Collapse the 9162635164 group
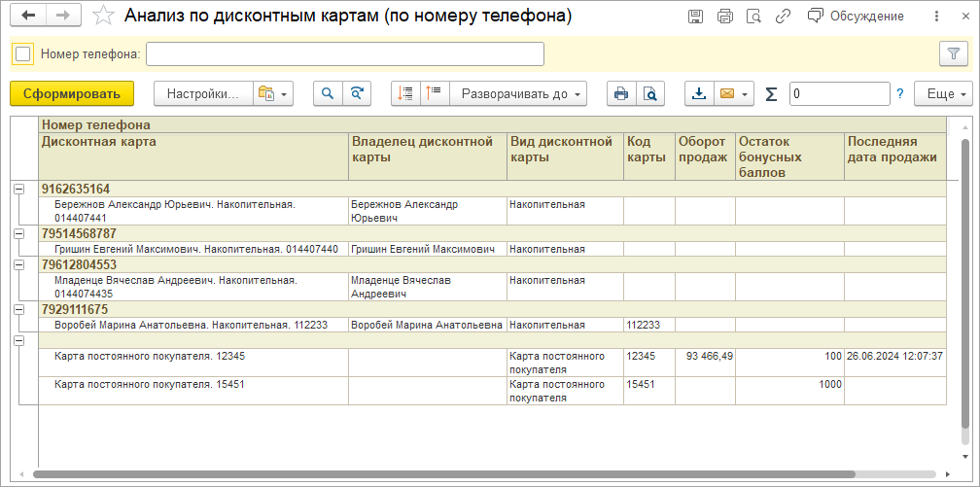The height and width of the screenshot is (487, 980). (19, 189)
